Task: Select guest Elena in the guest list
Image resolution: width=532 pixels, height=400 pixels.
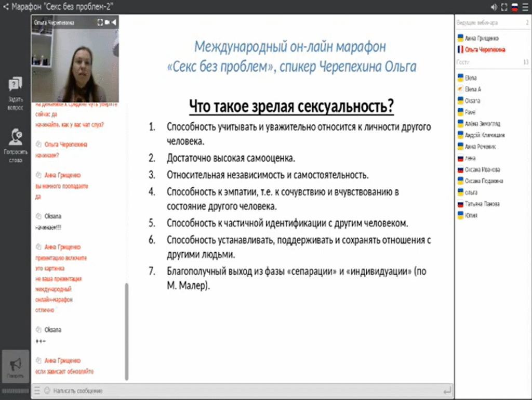Action: pyautogui.click(x=470, y=78)
